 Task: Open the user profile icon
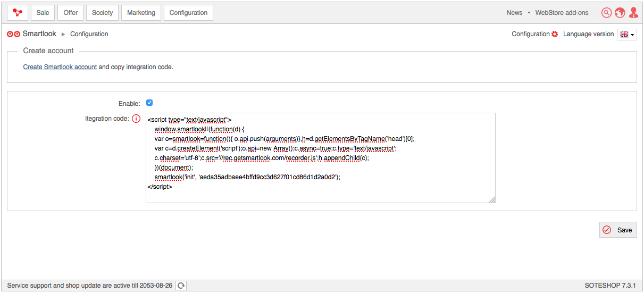tap(633, 13)
